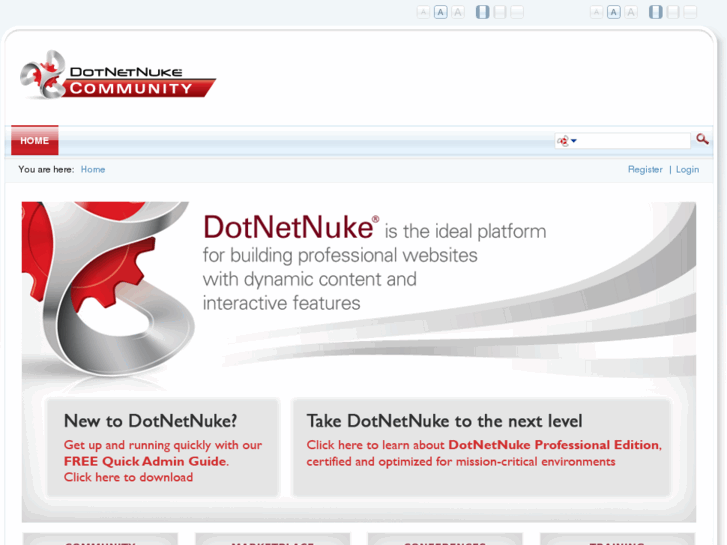Open the Login link
The width and height of the screenshot is (727, 545).
687,169
